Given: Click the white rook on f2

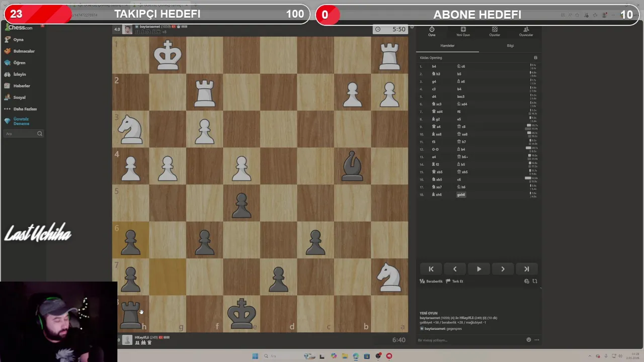Looking at the screenshot, I should 205,92.
